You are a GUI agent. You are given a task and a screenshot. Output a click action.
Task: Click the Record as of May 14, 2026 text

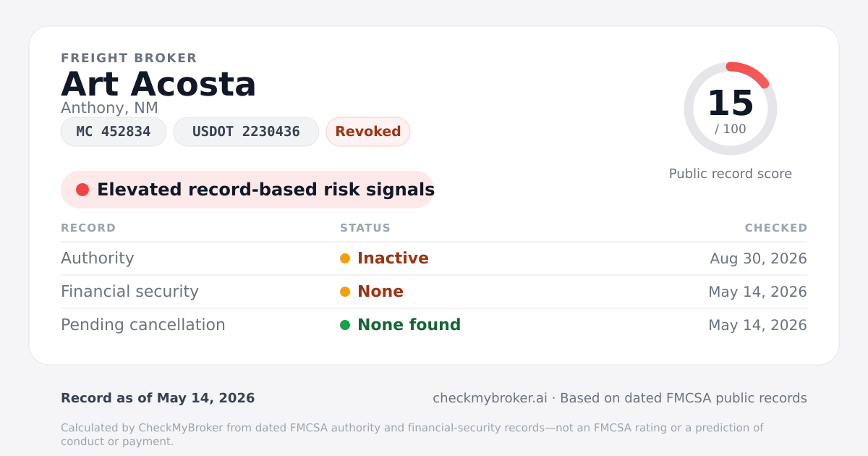(x=158, y=398)
